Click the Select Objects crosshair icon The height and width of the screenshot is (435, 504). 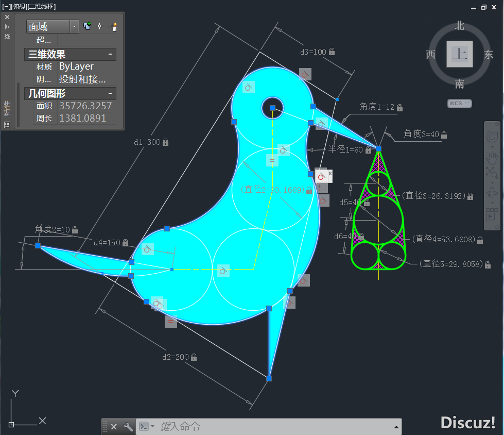point(100,26)
